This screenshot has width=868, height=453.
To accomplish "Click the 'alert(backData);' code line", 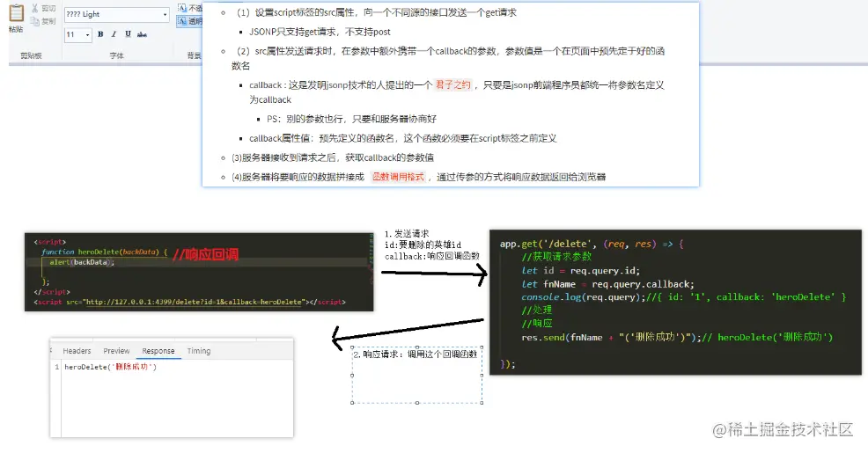I will pyautogui.click(x=82, y=262).
